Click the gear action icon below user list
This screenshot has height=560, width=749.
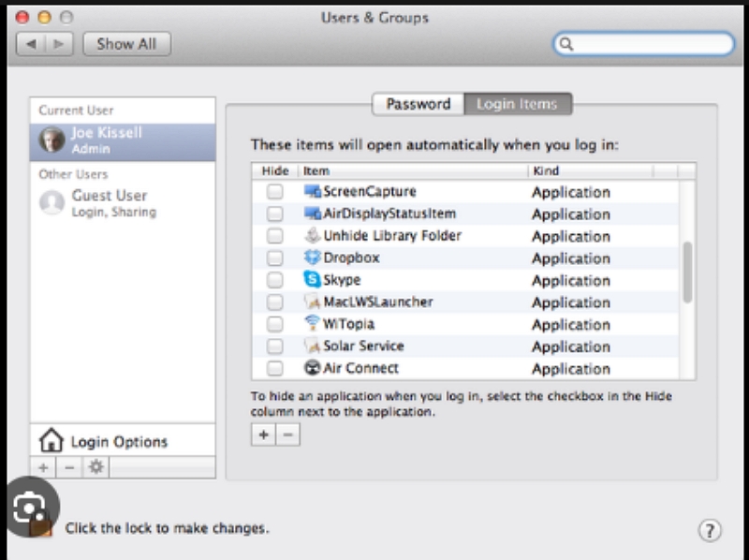[96, 467]
